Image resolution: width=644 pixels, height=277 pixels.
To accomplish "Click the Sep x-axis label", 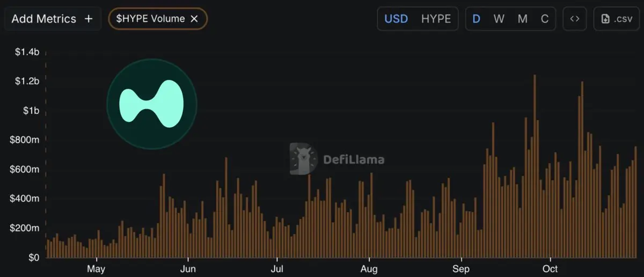I will (461, 268).
